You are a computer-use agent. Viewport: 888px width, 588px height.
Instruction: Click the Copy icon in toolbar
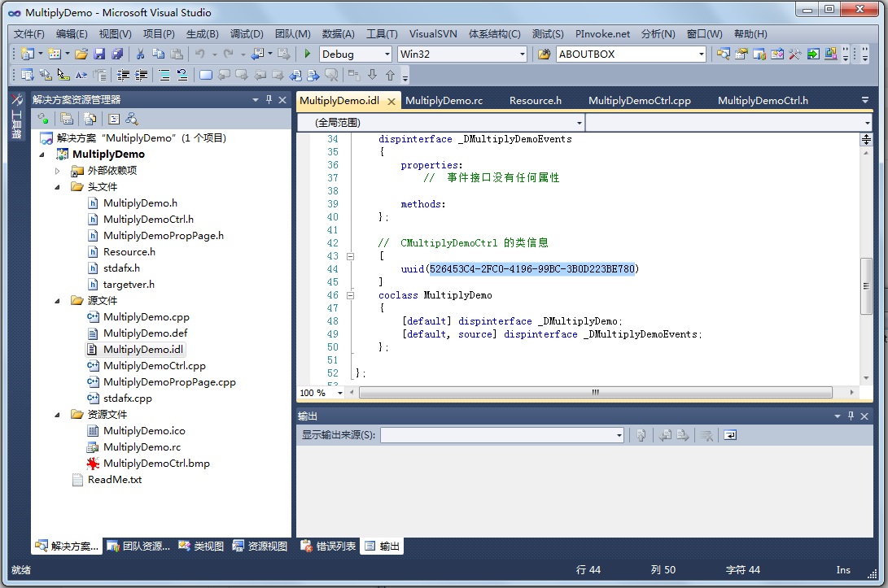tap(159, 54)
